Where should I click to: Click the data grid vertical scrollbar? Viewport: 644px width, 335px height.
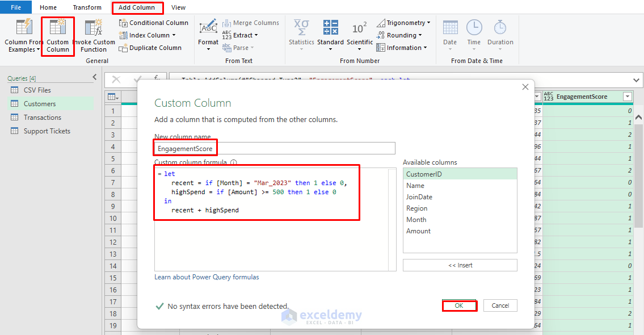point(638,176)
